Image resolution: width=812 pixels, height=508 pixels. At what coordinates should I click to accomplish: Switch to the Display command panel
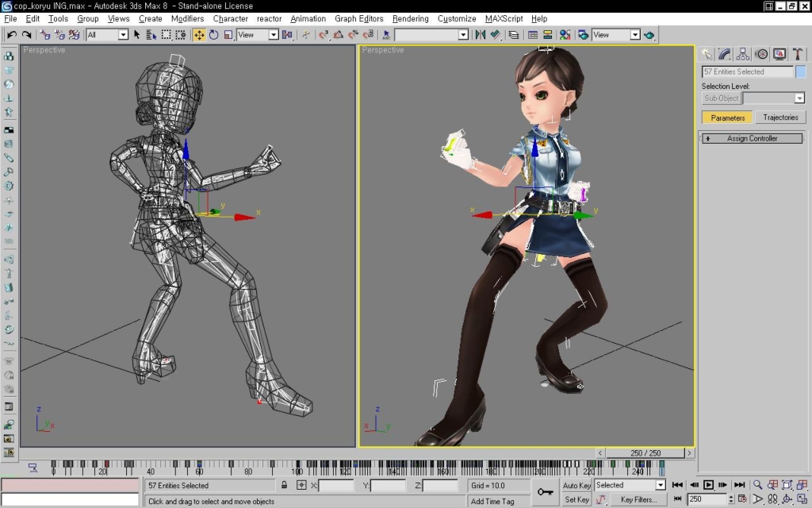[x=779, y=54]
